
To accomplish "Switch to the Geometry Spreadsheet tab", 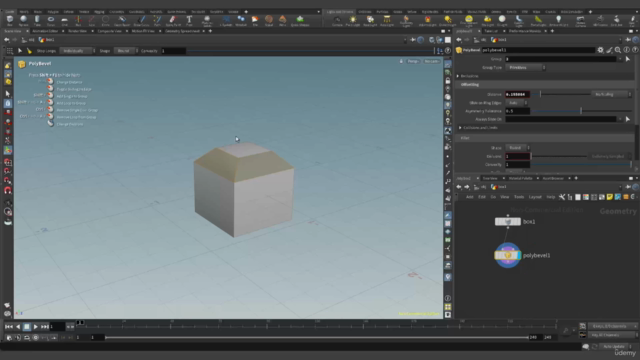I will click(x=182, y=31).
